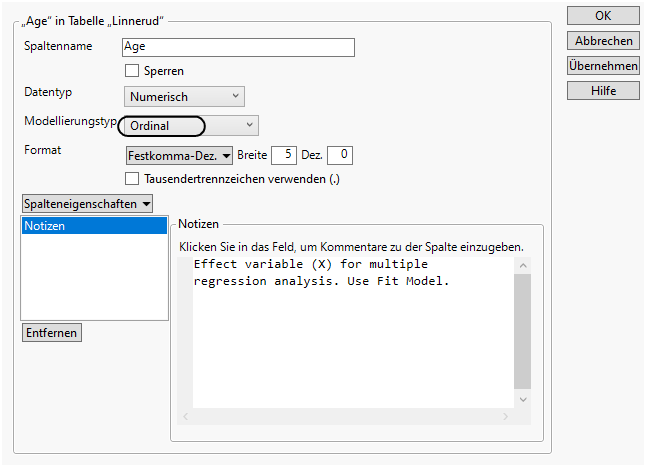Image resolution: width=646 pixels, height=467 pixels.
Task: Click the Entfernen button
Action: (51, 333)
